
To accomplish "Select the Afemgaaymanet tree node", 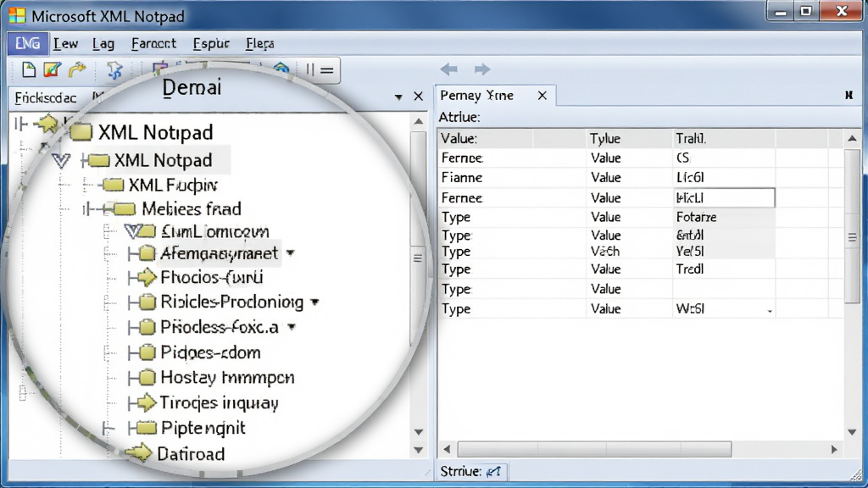I will (220, 253).
